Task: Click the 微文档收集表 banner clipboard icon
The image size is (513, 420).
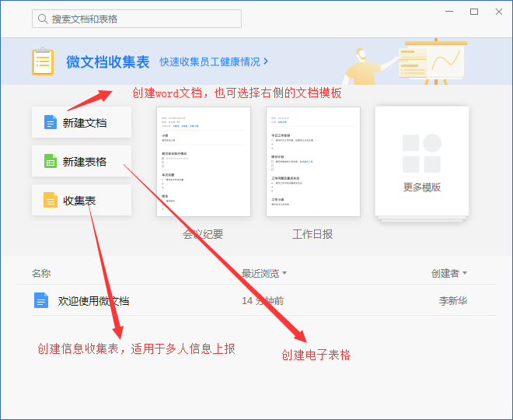Action: (43, 61)
